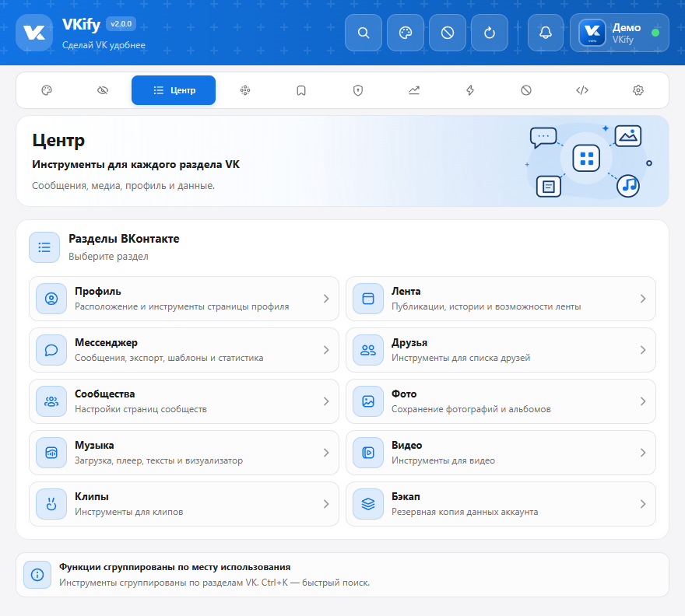The image size is (685, 616).
Task: Open the theme palette button in header
Action: pos(406,33)
